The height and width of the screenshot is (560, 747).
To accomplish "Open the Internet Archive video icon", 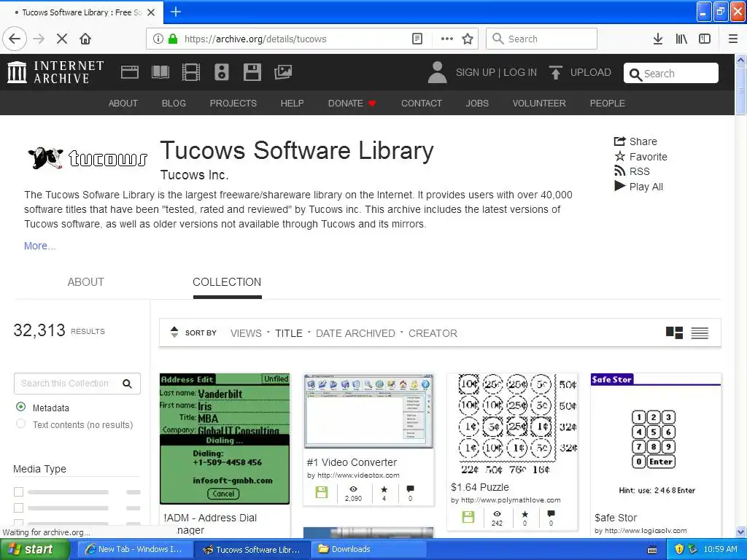I will point(191,72).
